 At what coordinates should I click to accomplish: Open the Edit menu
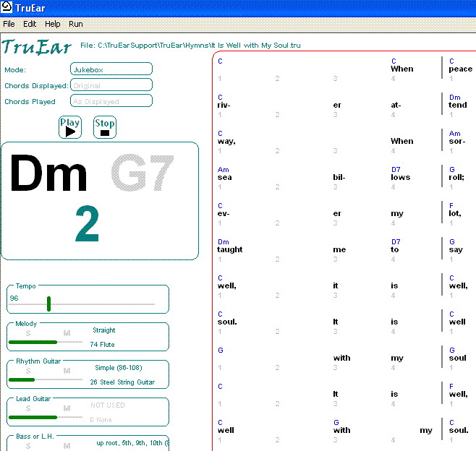[30, 24]
